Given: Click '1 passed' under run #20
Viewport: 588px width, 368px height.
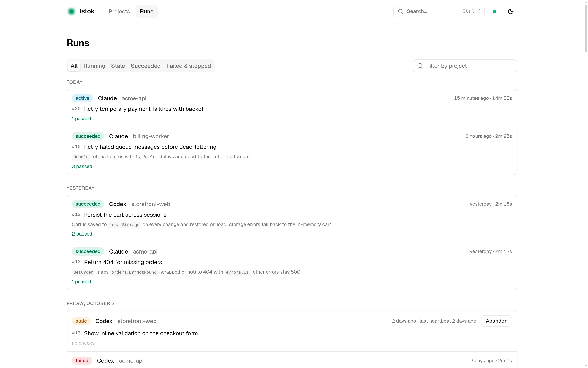Looking at the screenshot, I should coord(81,119).
